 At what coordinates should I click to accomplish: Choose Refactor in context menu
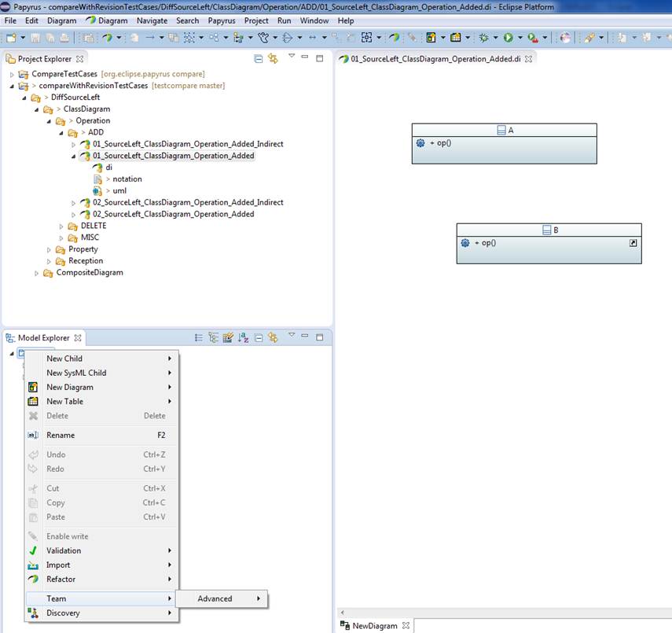coord(101,580)
